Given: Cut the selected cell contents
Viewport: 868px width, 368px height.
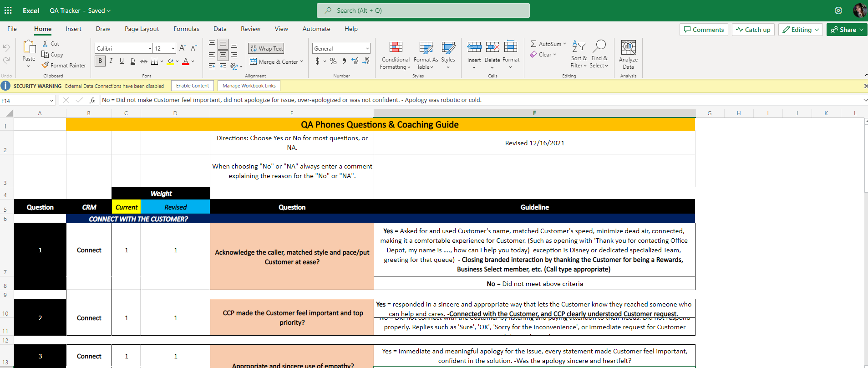Looking at the screenshot, I should 51,44.
